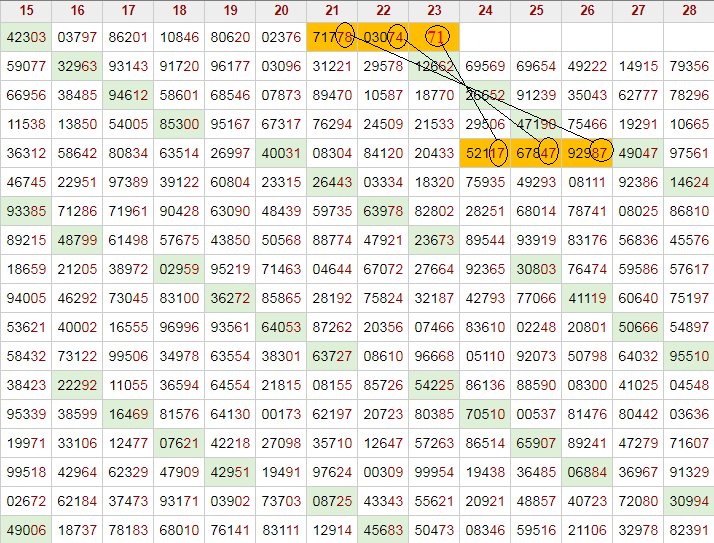Select the orange cell 92987
Image resolution: width=714 pixels, height=543 pixels.
(x=587, y=153)
